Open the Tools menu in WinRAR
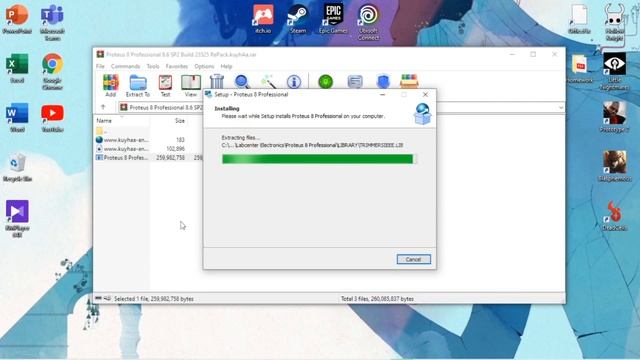640x360 pixels. (x=153, y=66)
